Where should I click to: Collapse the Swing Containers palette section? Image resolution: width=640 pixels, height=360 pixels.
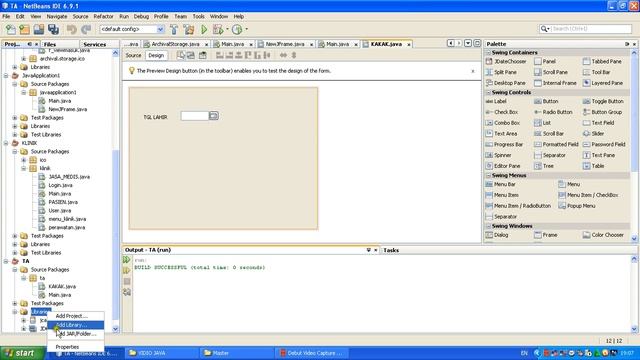click(x=489, y=53)
